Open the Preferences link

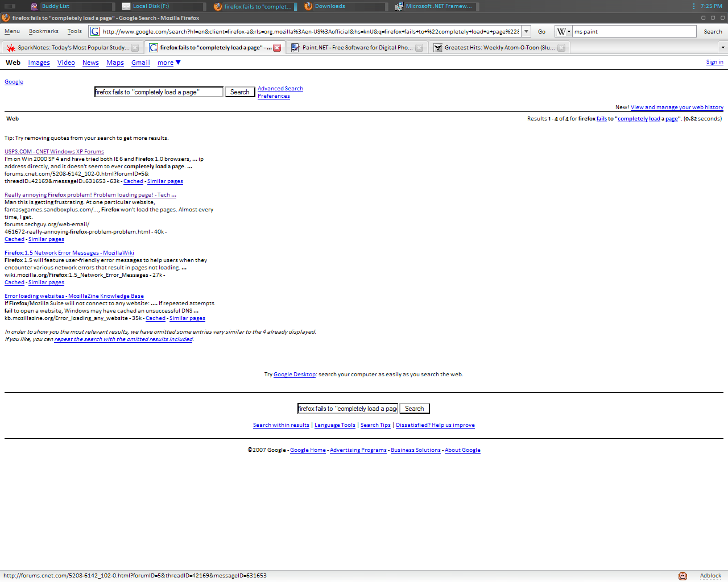(274, 96)
